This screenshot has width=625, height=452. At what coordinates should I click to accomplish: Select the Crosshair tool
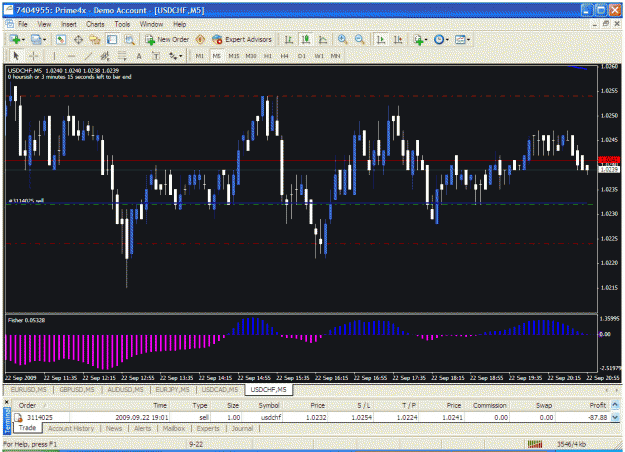(x=33, y=56)
